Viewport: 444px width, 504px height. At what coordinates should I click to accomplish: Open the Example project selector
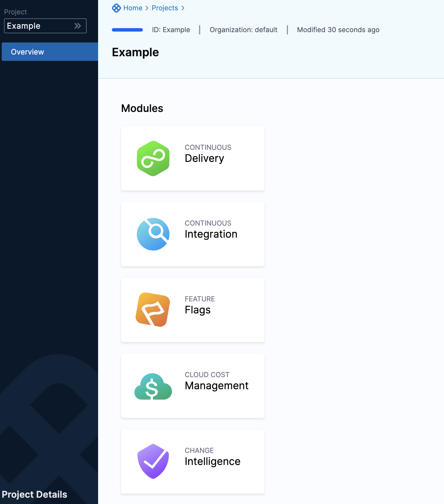click(40, 26)
